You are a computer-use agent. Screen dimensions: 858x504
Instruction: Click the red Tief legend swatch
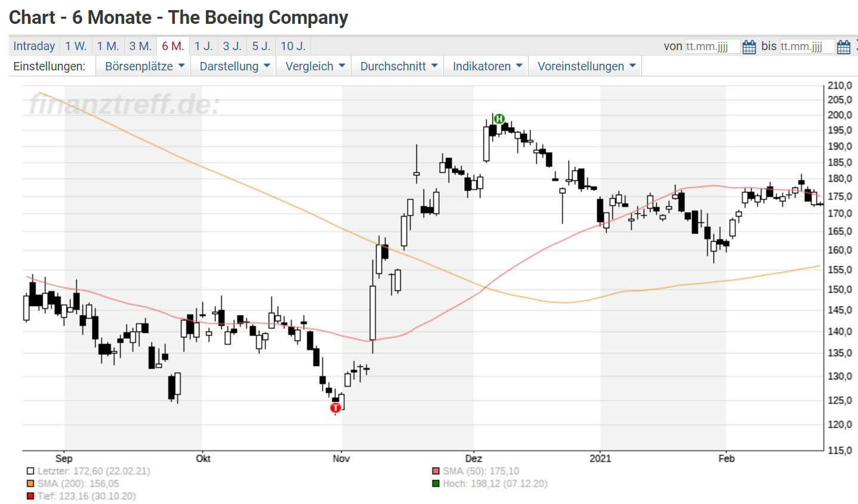tap(30, 496)
